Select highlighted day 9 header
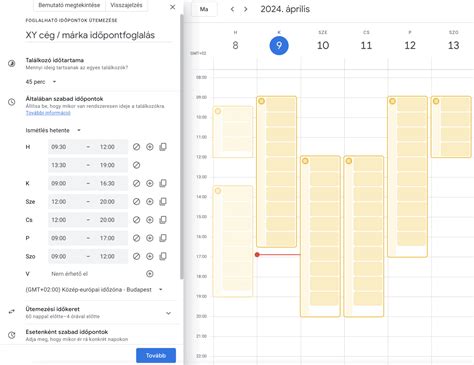Image resolution: width=474 pixels, height=365 pixels. (x=279, y=45)
